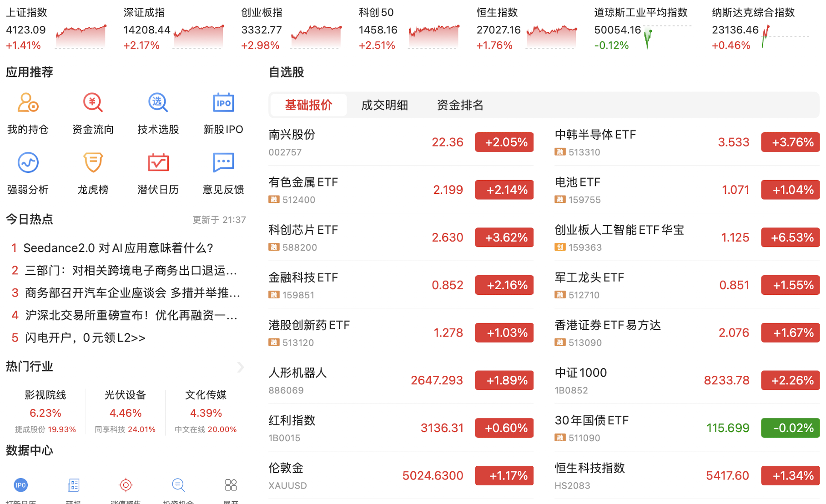Launch 技术选股 stock screener icon

[158, 103]
